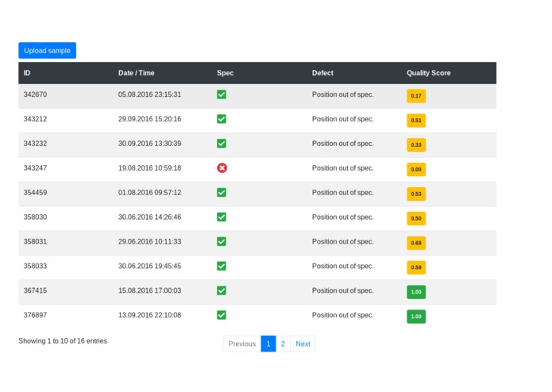Click green check icon for sample 367415
552x392 pixels.
[222, 290]
